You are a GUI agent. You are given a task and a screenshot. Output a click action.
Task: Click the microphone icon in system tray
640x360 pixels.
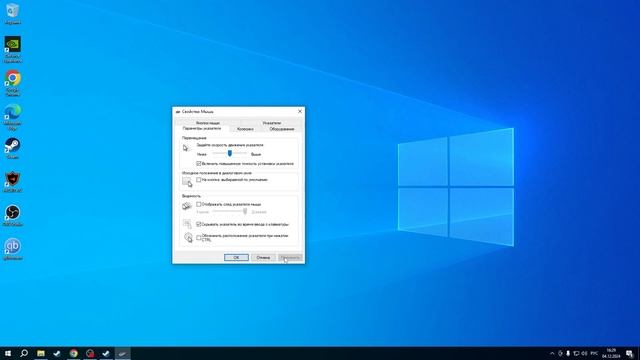point(568,353)
